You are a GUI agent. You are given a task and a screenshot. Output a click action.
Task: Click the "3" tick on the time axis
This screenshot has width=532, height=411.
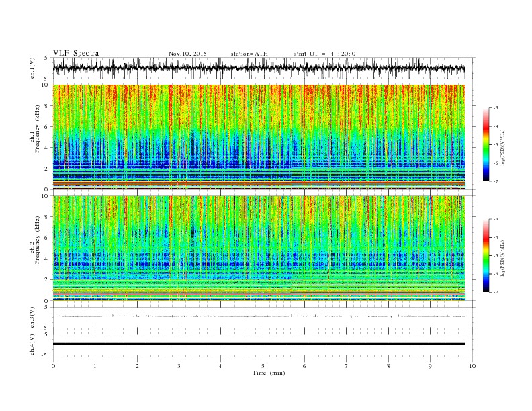point(179,366)
